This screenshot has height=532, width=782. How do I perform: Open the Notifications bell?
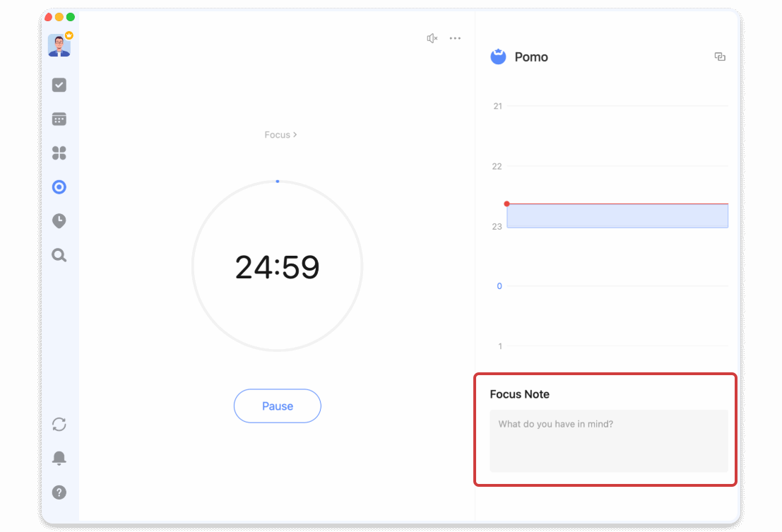pos(59,458)
